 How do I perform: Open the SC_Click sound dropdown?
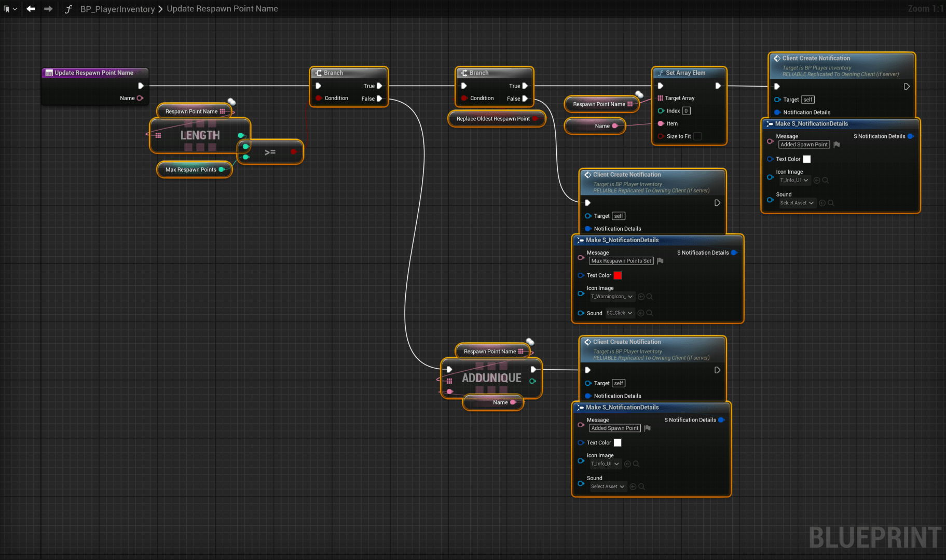pyautogui.click(x=620, y=313)
